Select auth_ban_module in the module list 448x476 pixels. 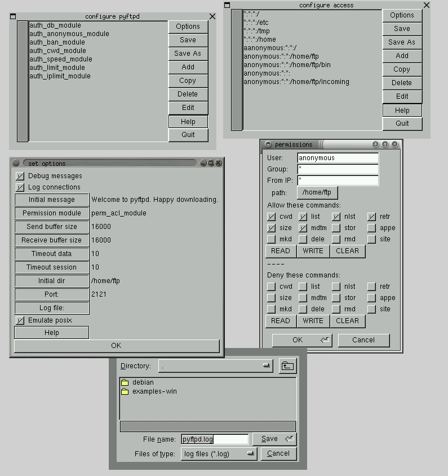[57, 42]
